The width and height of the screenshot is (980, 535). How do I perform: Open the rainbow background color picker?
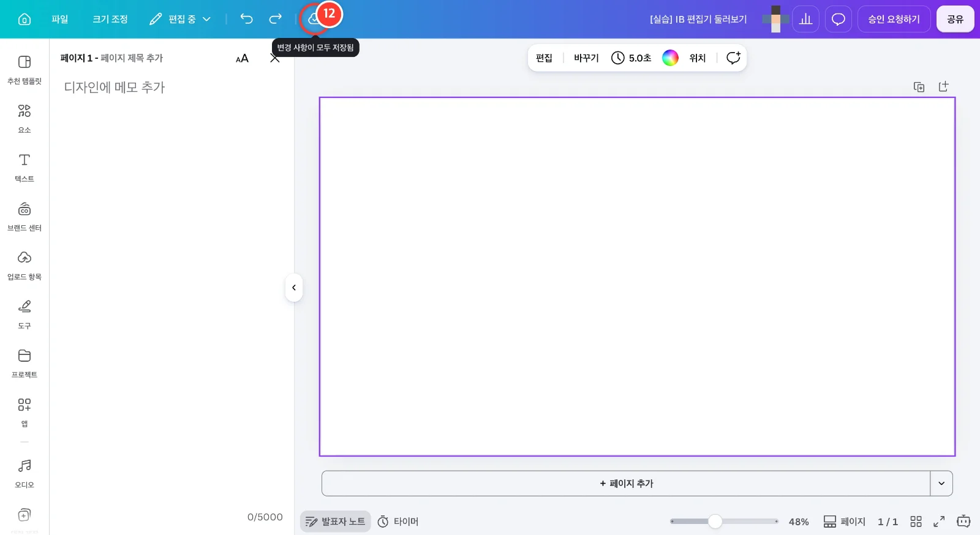coord(670,58)
